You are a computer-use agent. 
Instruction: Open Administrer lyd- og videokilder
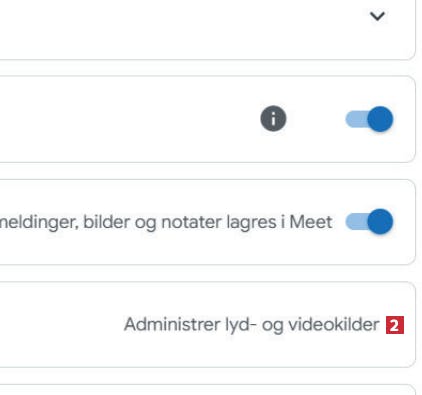pos(251,325)
